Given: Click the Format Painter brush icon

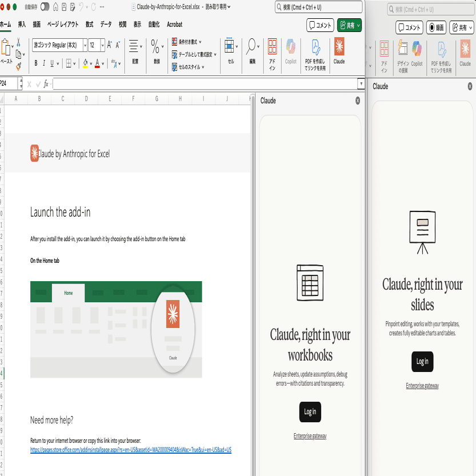Looking at the screenshot, I should click(18, 66).
